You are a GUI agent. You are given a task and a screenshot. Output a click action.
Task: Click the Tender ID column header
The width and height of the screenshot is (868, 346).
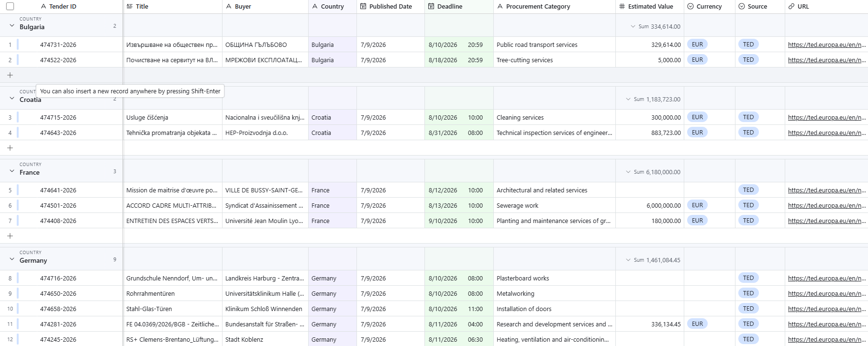pos(61,7)
